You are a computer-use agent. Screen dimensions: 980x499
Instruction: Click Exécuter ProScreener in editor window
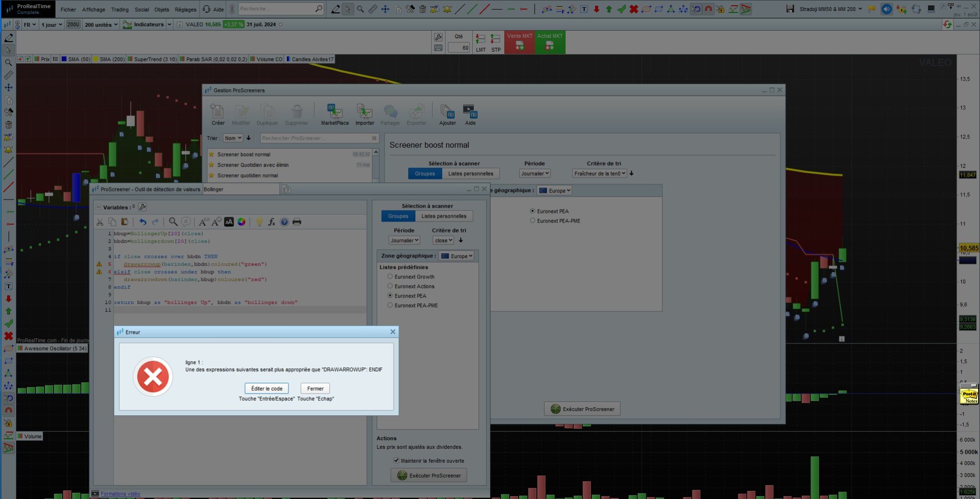(429, 476)
